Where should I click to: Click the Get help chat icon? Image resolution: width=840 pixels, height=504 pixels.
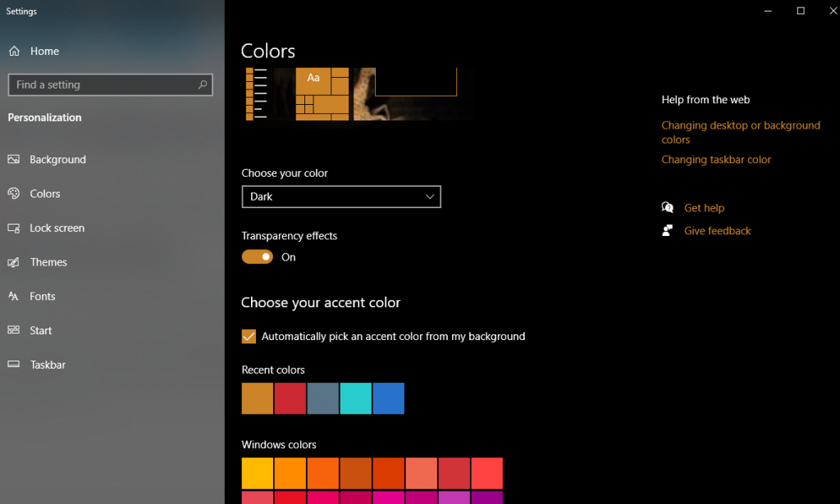click(668, 207)
